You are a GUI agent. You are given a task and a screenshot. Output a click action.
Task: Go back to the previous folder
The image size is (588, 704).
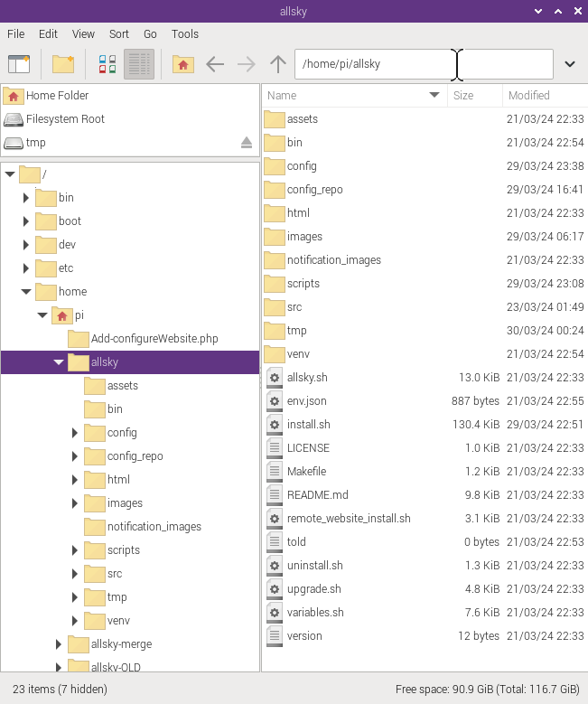pyautogui.click(x=215, y=64)
